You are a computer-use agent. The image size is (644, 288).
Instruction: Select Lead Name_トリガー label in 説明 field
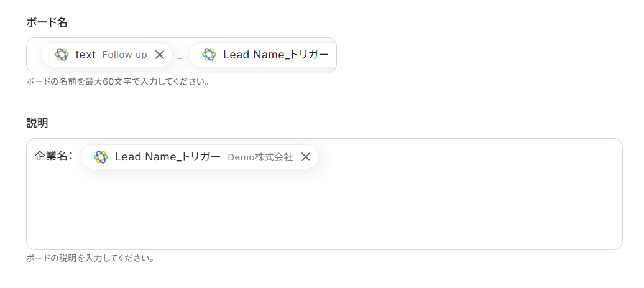pos(168,157)
